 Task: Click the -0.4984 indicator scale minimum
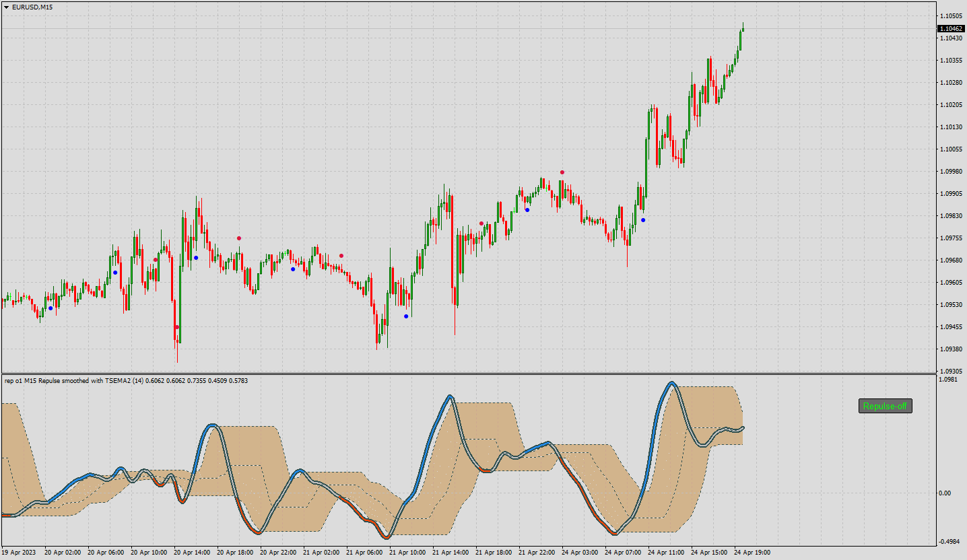[949, 542]
